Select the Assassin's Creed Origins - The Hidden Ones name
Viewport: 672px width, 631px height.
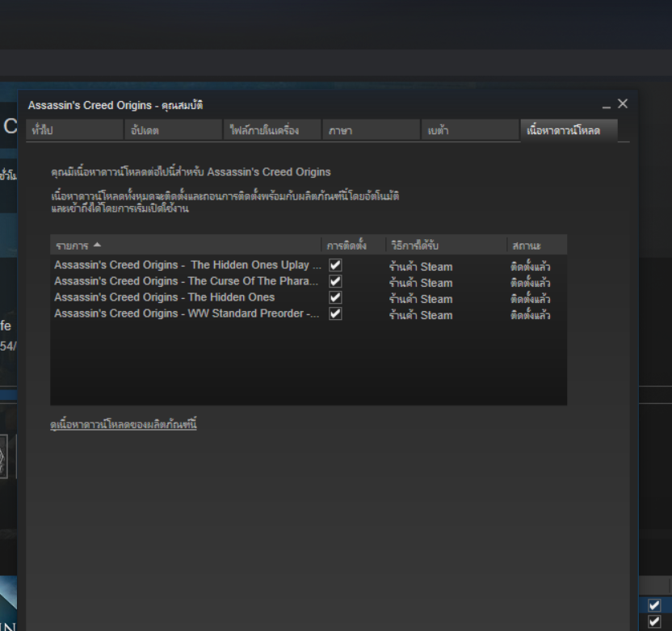[x=165, y=297]
